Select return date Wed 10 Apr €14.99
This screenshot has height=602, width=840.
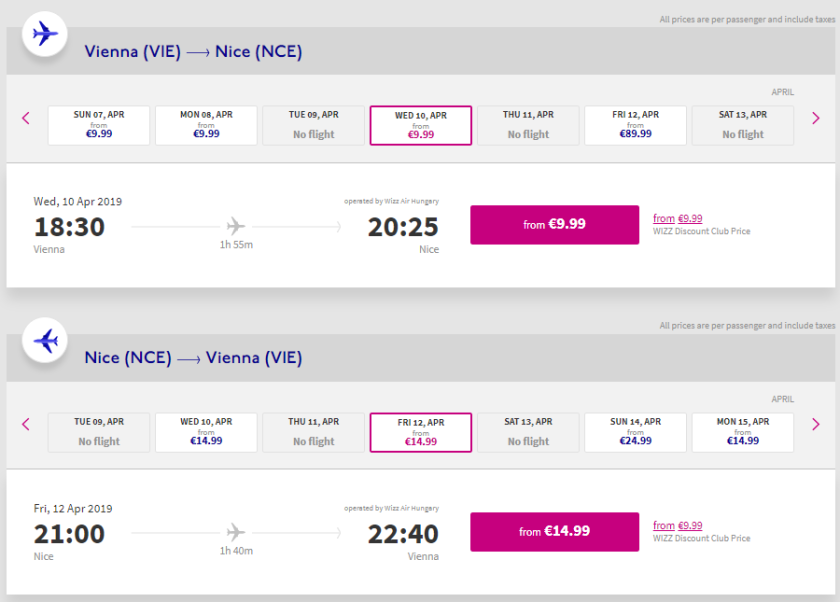(206, 432)
